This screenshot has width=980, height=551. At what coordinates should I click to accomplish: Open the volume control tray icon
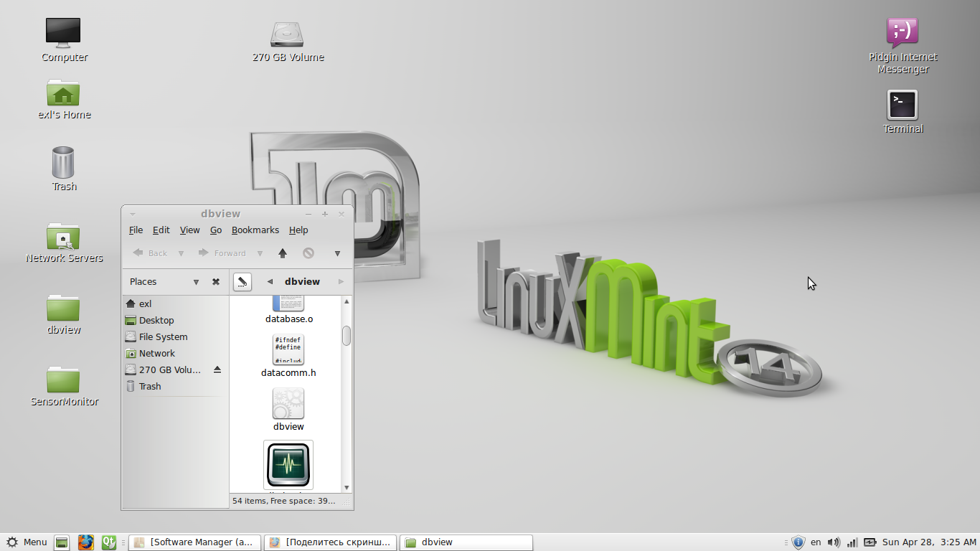click(x=834, y=542)
